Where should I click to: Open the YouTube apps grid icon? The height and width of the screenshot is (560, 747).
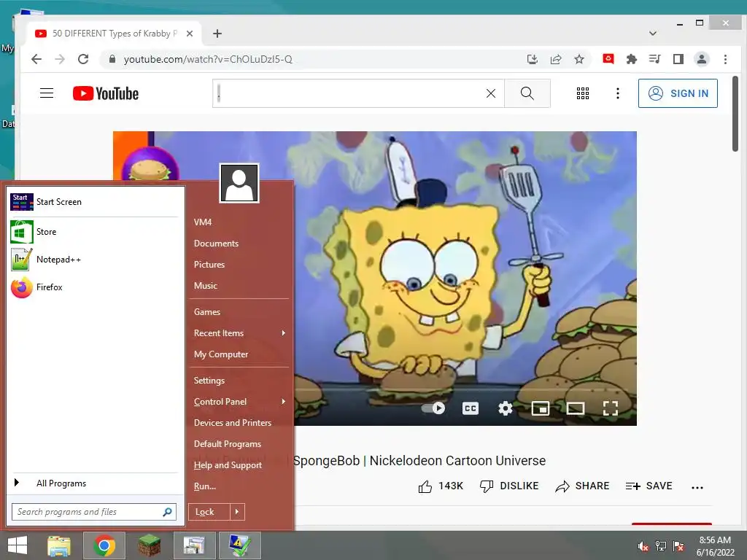583,93
